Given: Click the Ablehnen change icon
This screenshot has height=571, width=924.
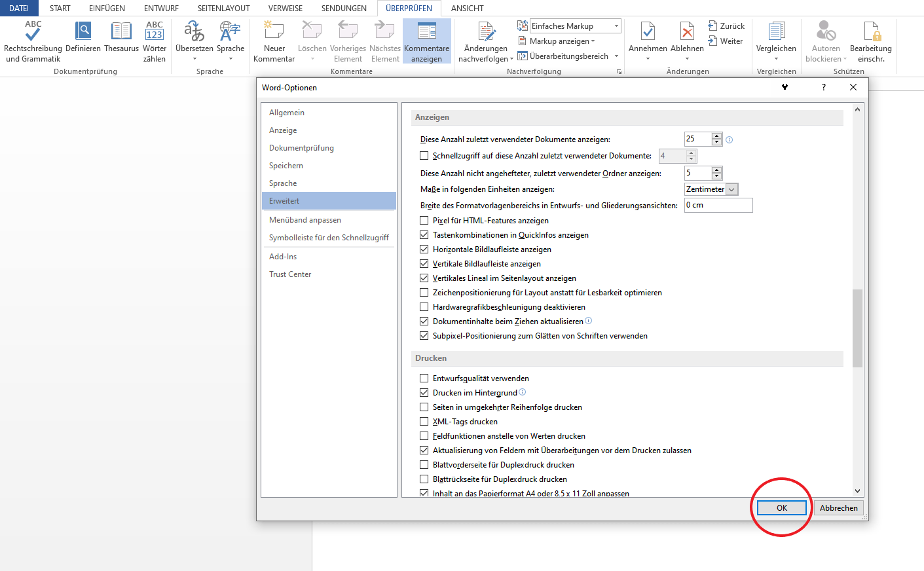Looking at the screenshot, I should 687,33.
